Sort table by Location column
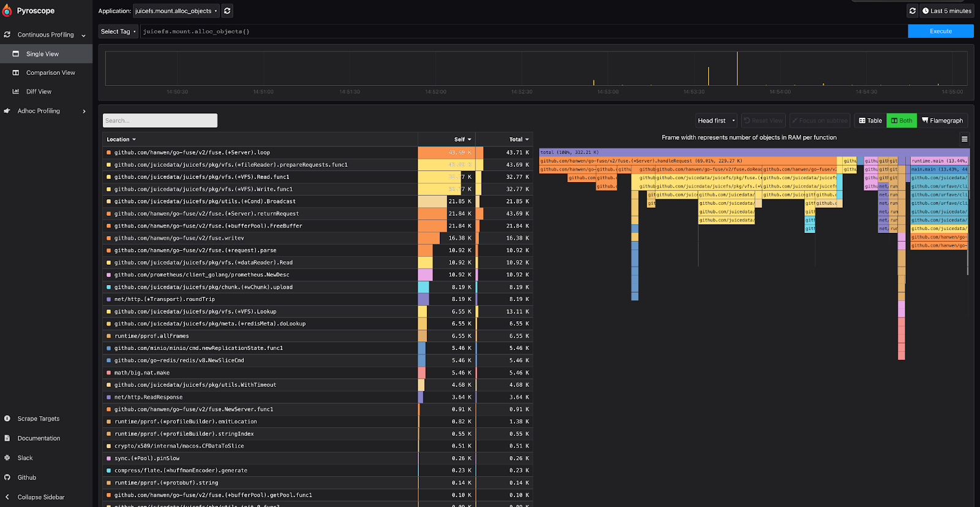Viewport: 980px width, 507px height. click(x=121, y=140)
